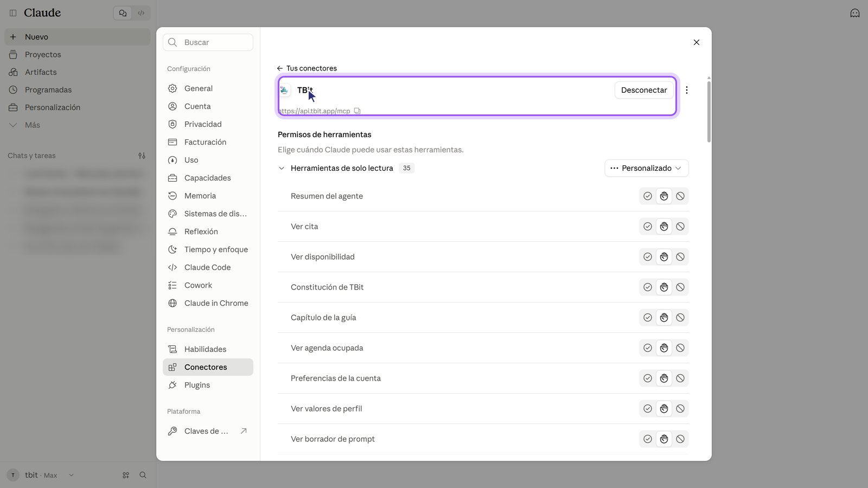Viewport: 868px width, 488px height.
Task: Open the Personalizado permissions dropdown
Action: [647, 168]
